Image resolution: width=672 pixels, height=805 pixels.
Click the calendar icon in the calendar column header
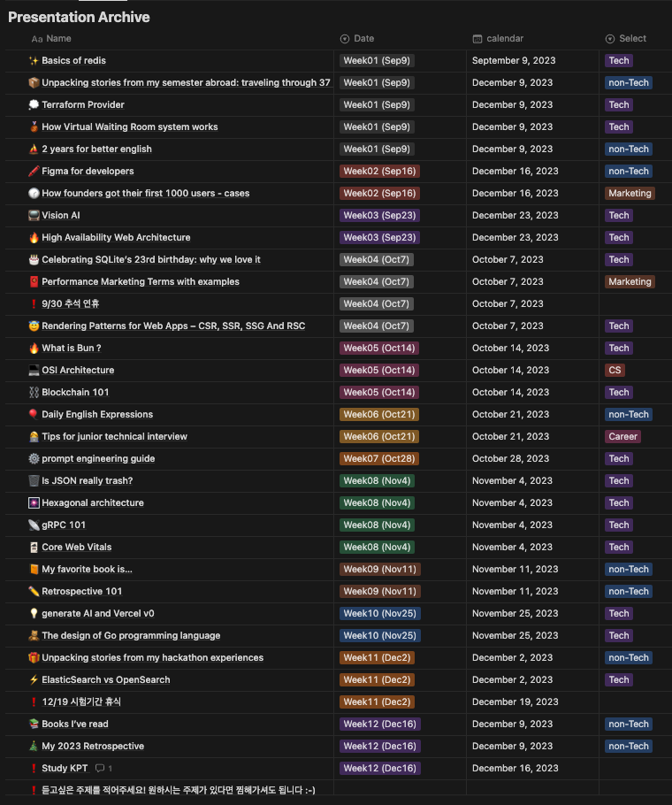[x=477, y=39]
